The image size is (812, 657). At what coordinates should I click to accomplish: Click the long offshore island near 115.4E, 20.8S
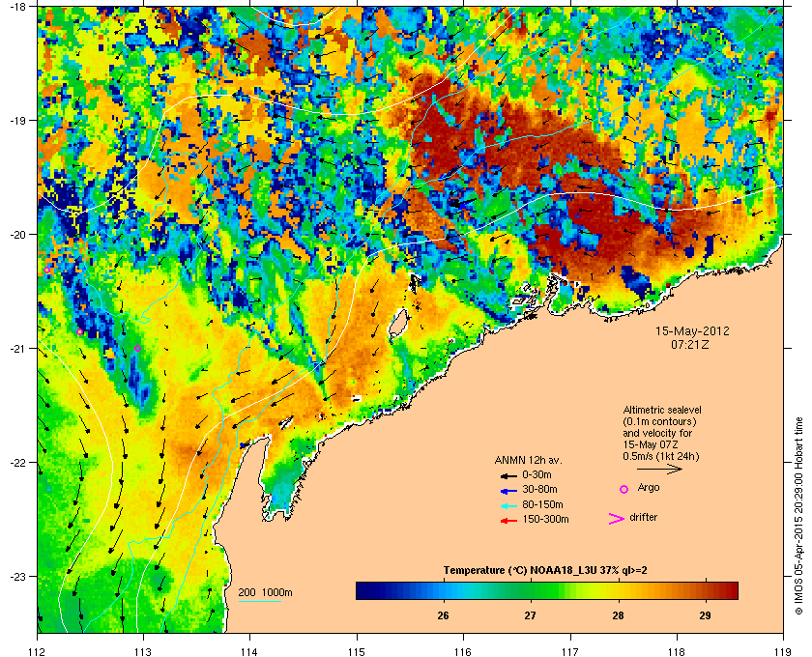[397, 325]
